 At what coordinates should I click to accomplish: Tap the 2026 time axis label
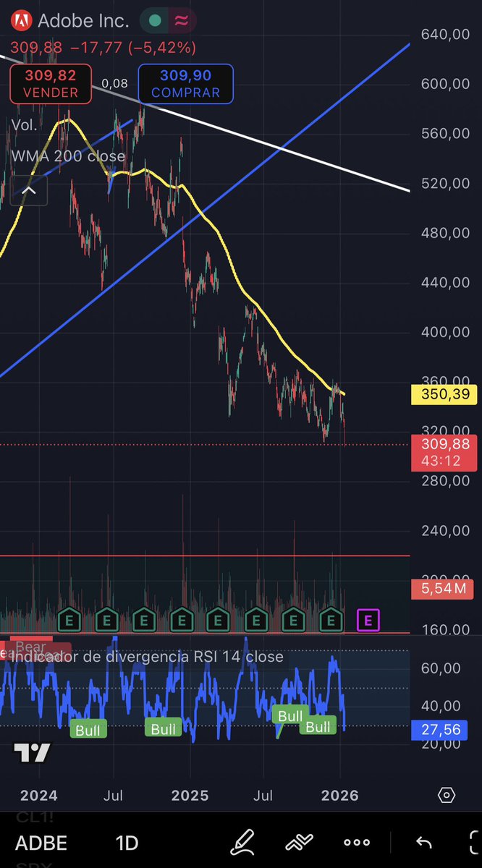[x=339, y=796]
